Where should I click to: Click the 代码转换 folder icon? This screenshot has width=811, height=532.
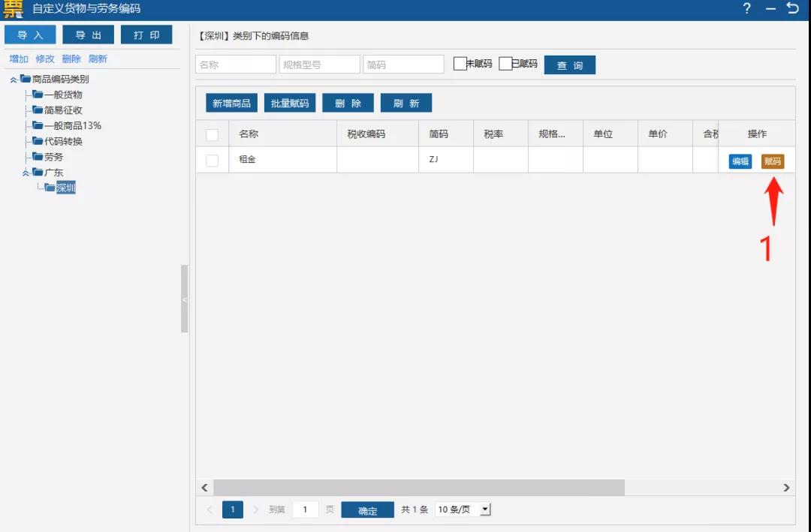pyautogui.click(x=38, y=140)
